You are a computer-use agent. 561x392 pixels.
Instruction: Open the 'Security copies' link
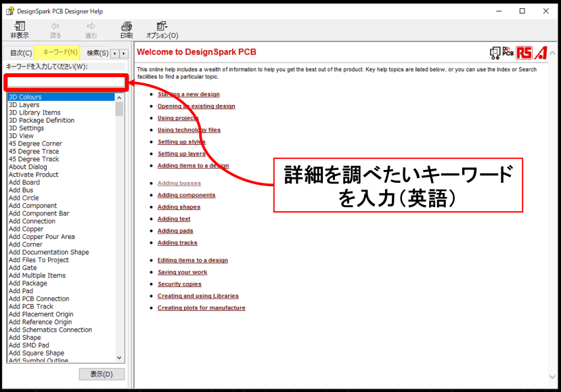[x=179, y=284]
